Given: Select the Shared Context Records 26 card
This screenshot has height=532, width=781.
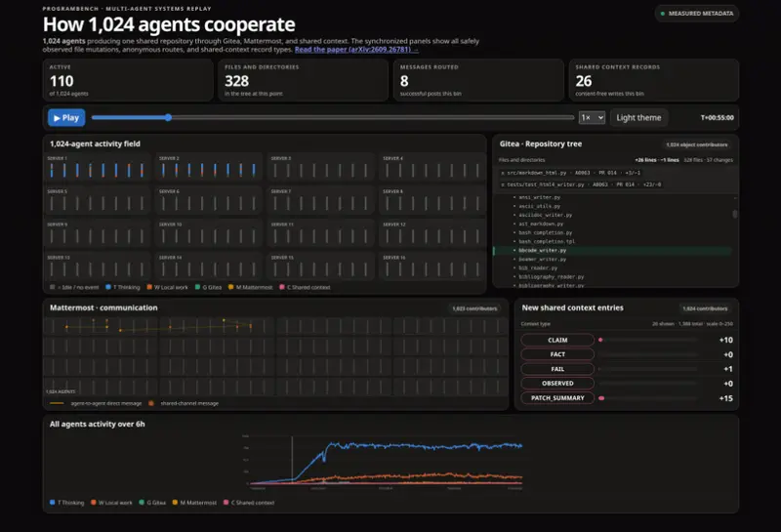Looking at the screenshot, I should (653, 80).
